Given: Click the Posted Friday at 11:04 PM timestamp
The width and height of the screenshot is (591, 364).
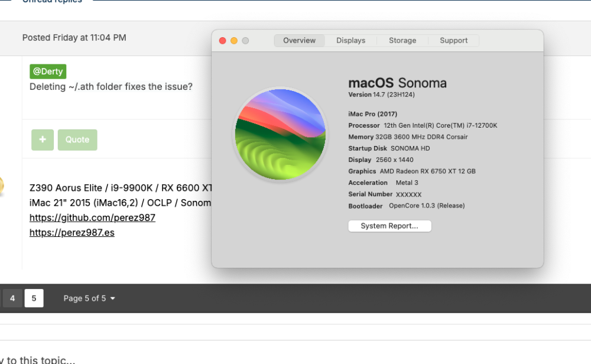Looking at the screenshot, I should [x=74, y=38].
